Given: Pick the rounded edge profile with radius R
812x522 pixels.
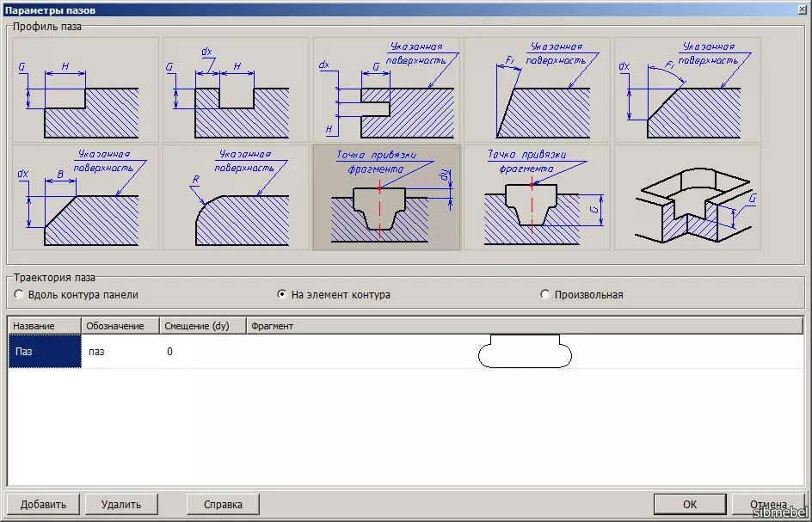Looking at the screenshot, I should (237, 197).
